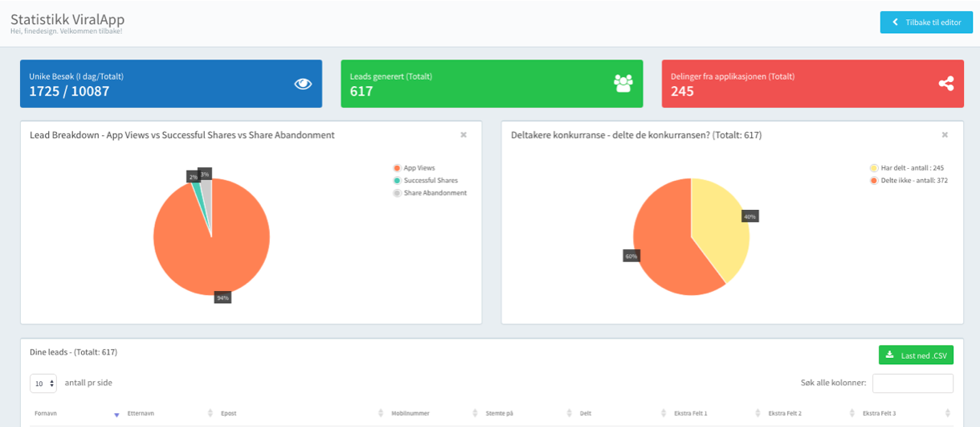The width and height of the screenshot is (980, 427).
Task: Close the Deltakere konkurranse chart panel
Action: tap(945, 135)
